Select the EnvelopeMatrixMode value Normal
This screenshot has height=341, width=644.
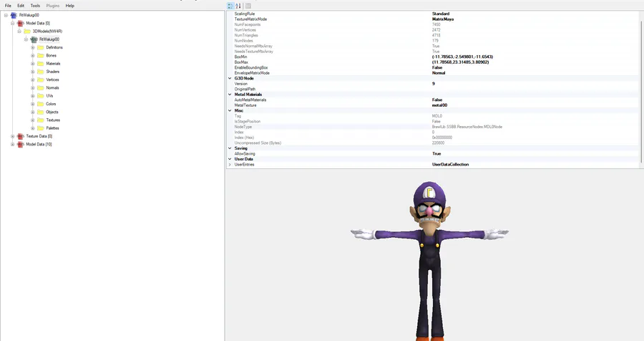(x=439, y=73)
